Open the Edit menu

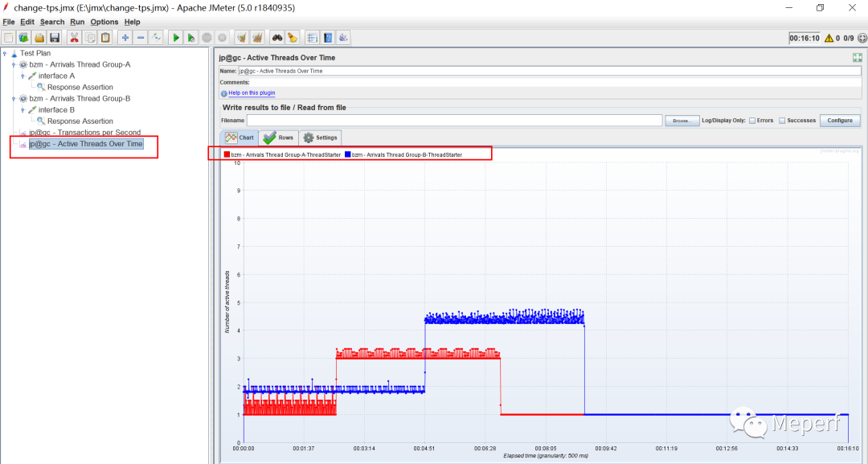tap(27, 23)
